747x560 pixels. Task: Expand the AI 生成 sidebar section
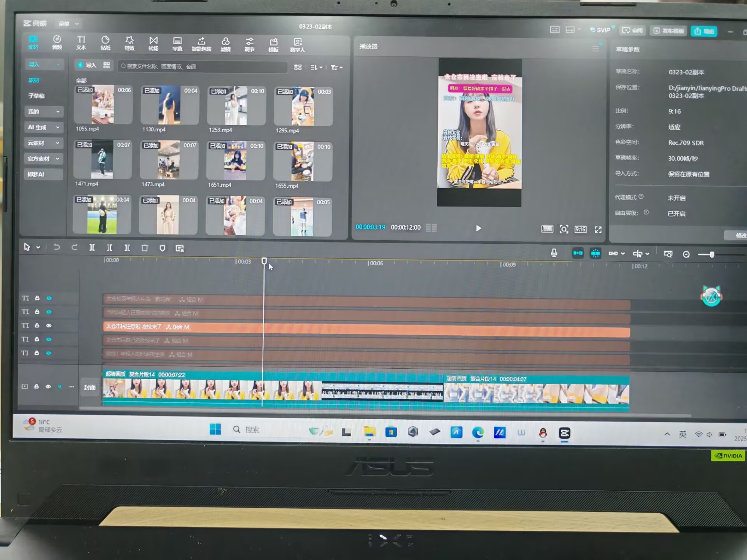[x=43, y=127]
